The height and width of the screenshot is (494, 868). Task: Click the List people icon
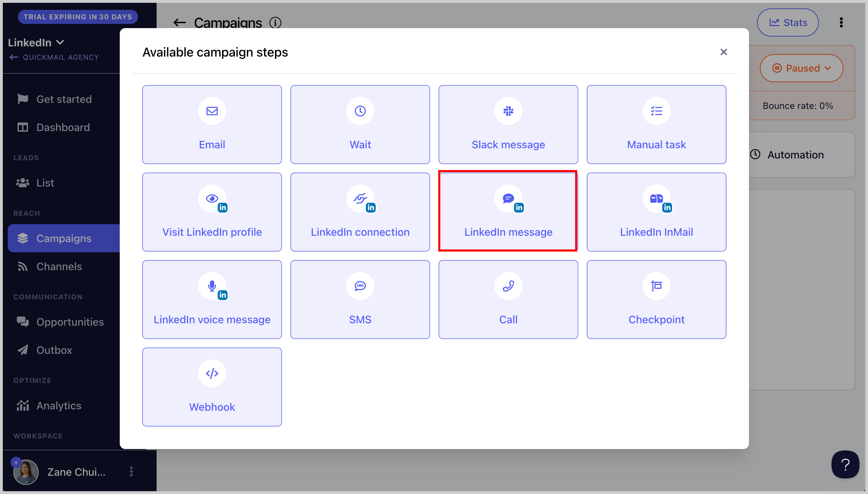click(x=23, y=183)
